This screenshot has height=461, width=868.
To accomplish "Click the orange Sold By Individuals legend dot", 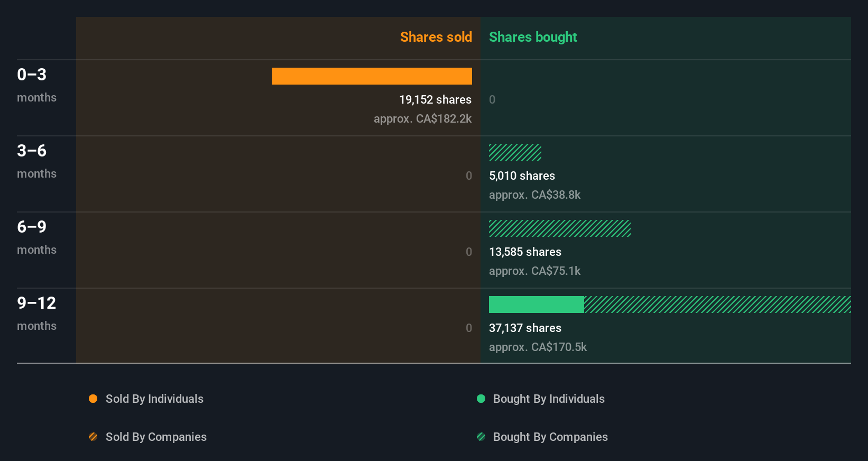I will click(x=93, y=399).
